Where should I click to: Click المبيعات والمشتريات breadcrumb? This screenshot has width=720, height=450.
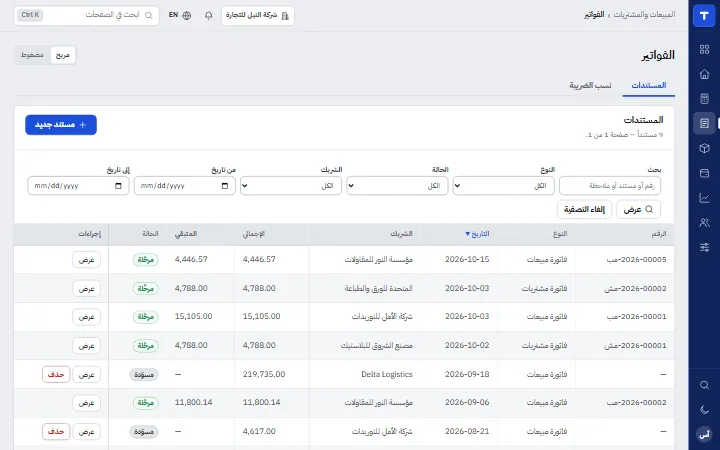pyautogui.click(x=644, y=15)
